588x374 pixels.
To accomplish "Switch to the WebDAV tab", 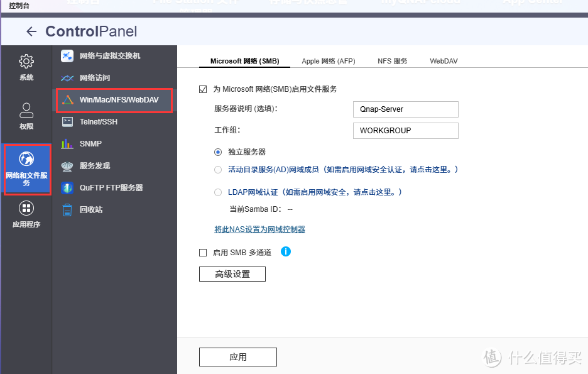I will tap(444, 61).
